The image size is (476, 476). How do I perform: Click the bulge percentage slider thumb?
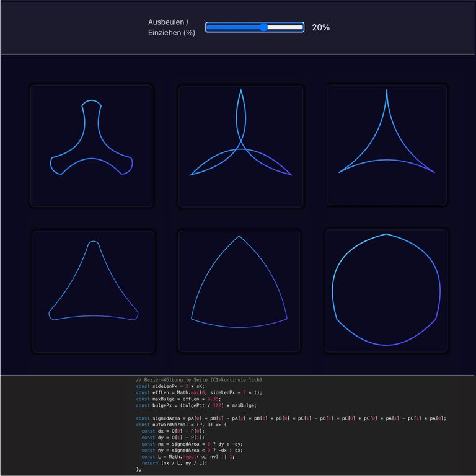tap(264, 27)
